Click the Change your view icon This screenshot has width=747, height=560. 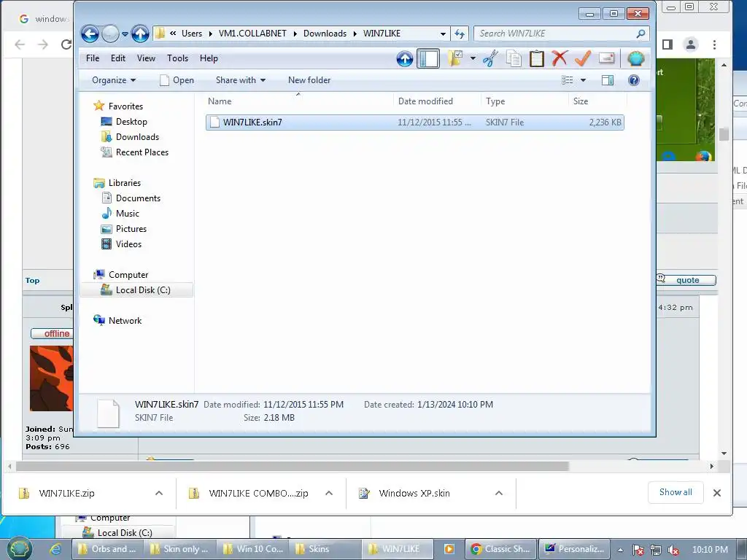[x=567, y=80]
